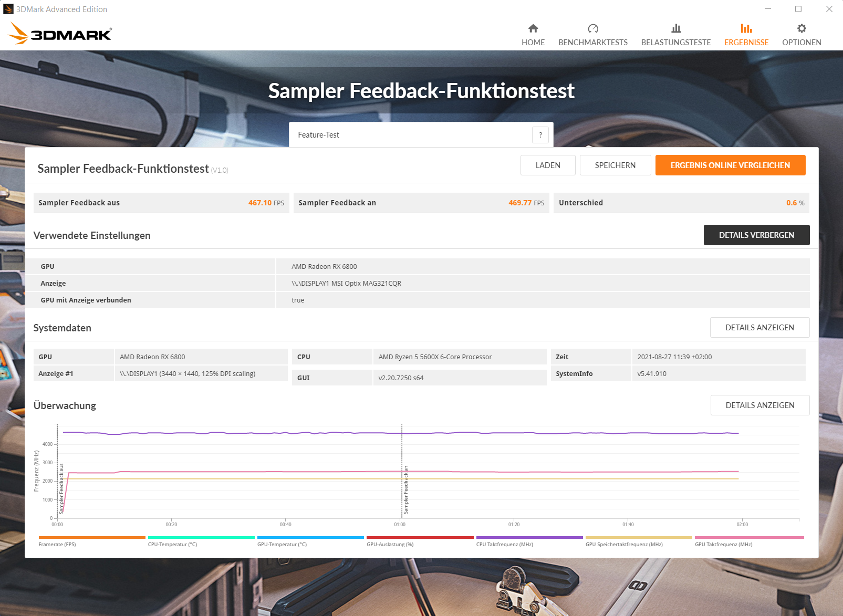The image size is (843, 616).
Task: Maximize the 3DMark window
Action: point(798,9)
